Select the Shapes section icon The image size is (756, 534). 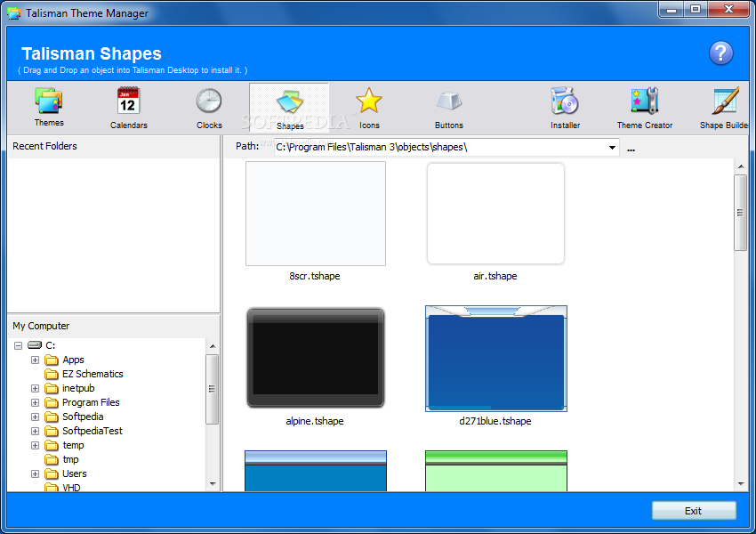[289, 102]
